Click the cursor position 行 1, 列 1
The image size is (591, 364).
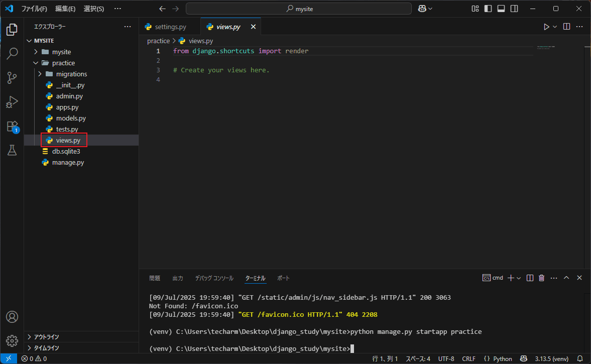[385, 358]
